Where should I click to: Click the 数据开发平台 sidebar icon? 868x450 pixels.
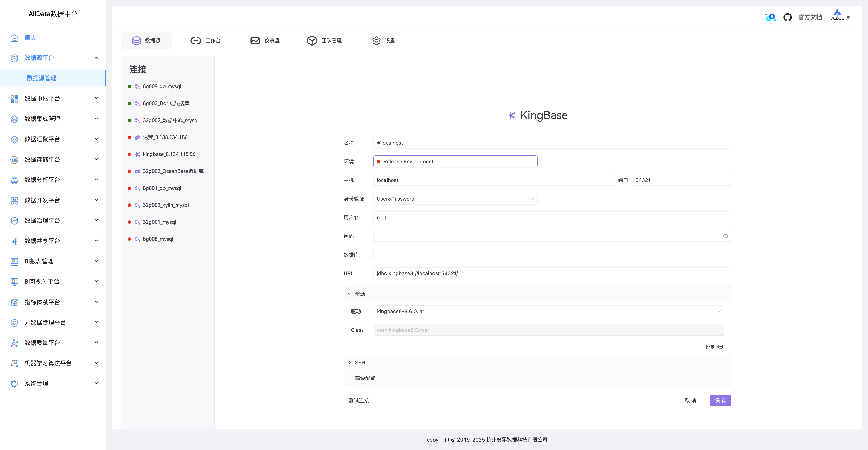pos(14,200)
